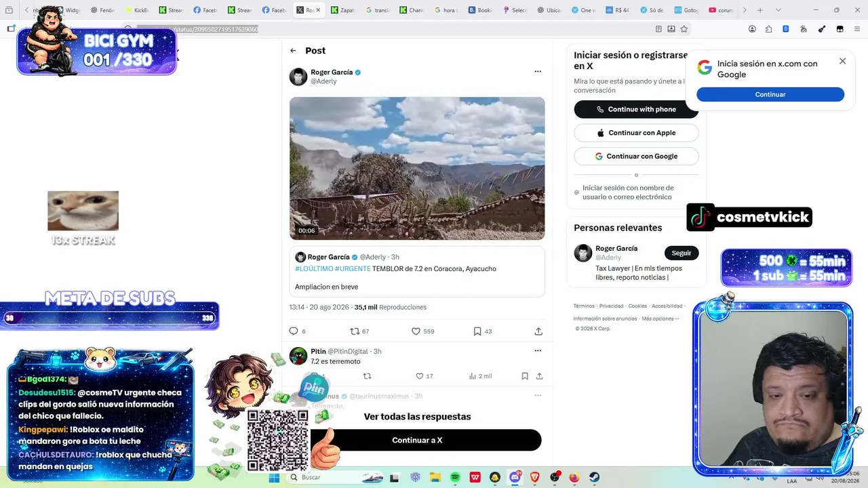
Task: Click the Continuar a X button
Action: pyautogui.click(x=417, y=440)
